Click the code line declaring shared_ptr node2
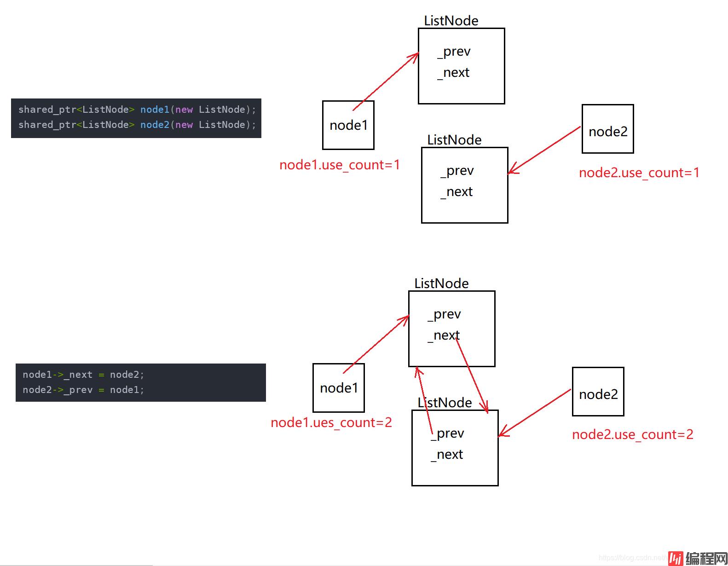This screenshot has width=728, height=566. pos(137,125)
